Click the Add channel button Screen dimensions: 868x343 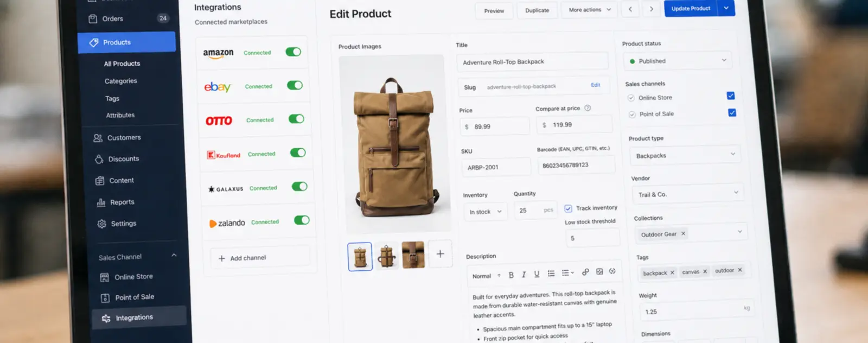260,257
